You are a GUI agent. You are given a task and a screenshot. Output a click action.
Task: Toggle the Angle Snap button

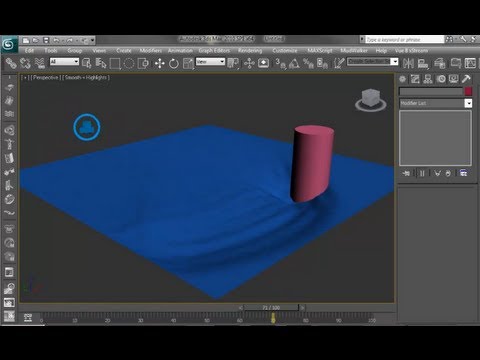click(x=294, y=63)
